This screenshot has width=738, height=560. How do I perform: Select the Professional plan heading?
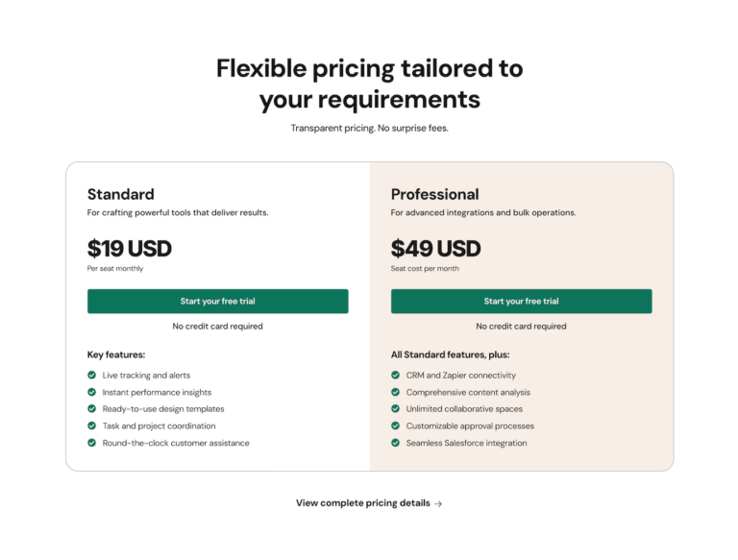(x=435, y=194)
